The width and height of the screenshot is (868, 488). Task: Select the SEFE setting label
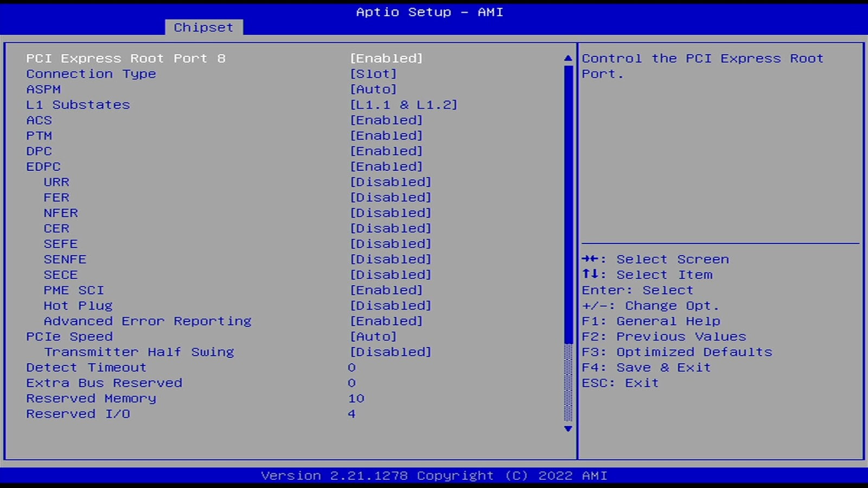(61, 243)
